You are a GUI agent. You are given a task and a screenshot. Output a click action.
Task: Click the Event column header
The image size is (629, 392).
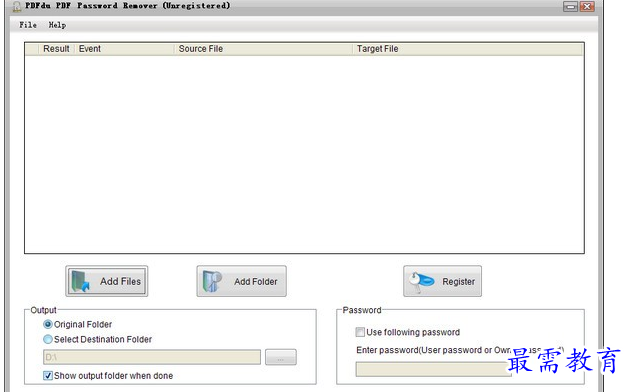click(x=125, y=49)
